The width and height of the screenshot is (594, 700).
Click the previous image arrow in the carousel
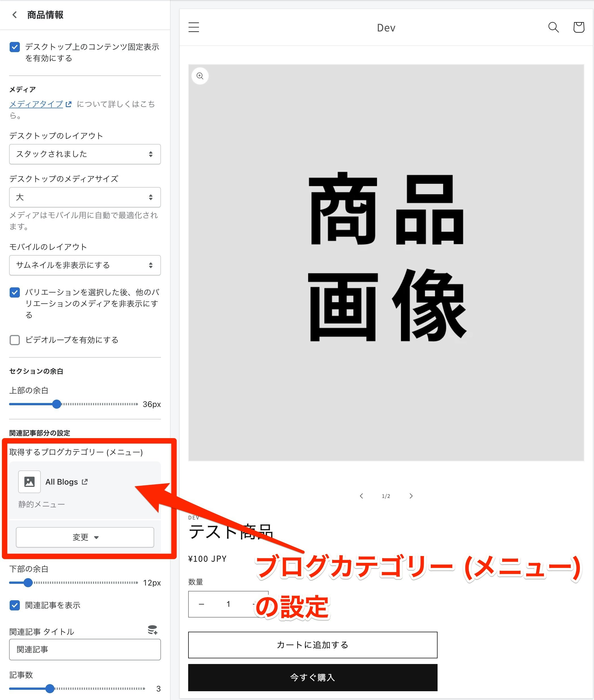click(362, 496)
